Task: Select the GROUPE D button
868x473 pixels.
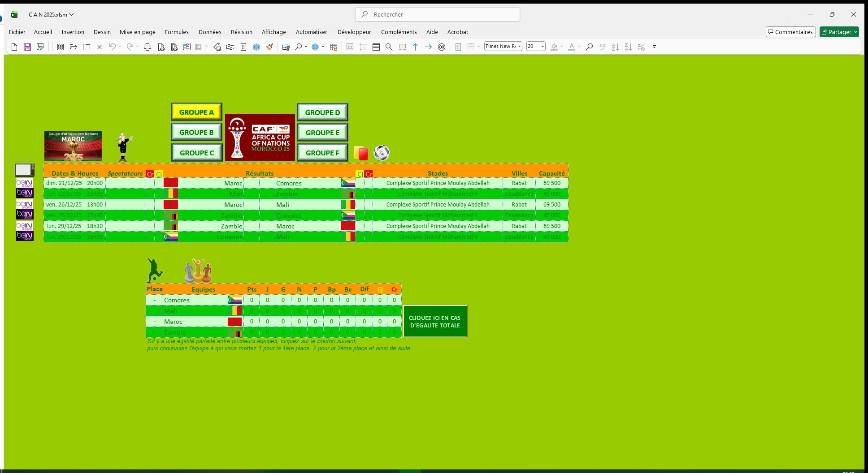Action: point(322,112)
